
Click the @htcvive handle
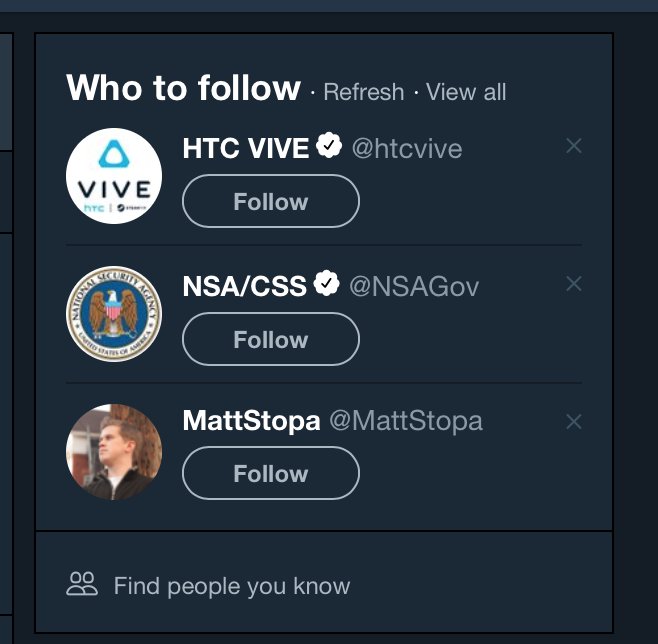[x=406, y=149]
